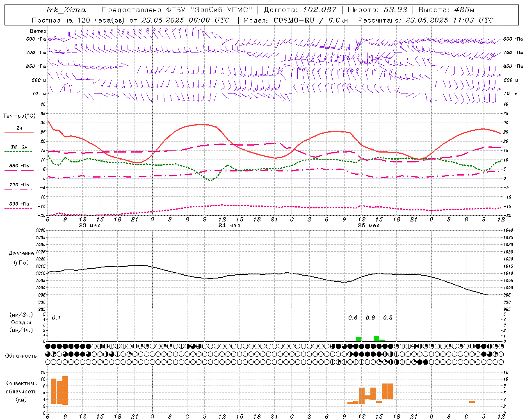Screen dimensions: 525x420
Task: Click the (мм/3ч.) precipitation unit label
Action: 21,315
